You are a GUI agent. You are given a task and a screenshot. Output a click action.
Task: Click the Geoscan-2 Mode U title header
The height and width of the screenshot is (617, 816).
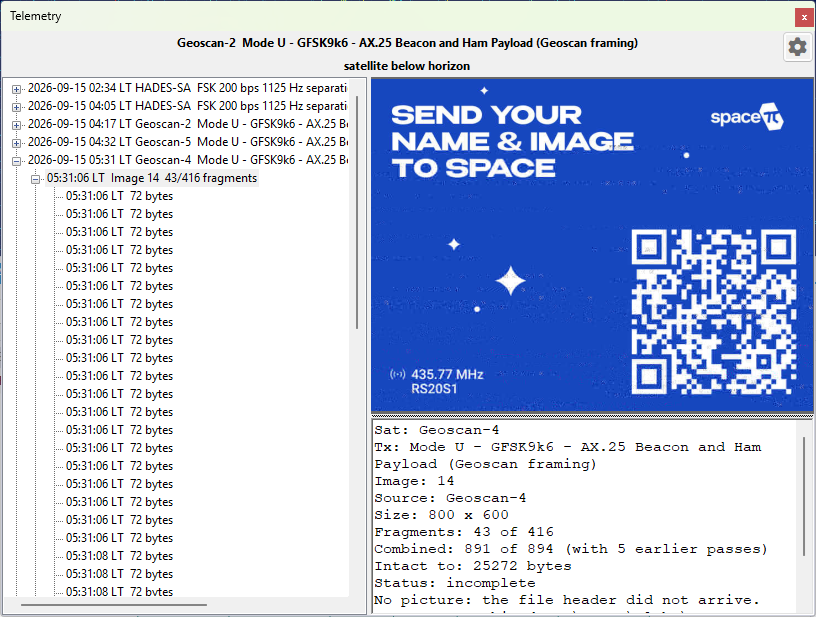[407, 43]
